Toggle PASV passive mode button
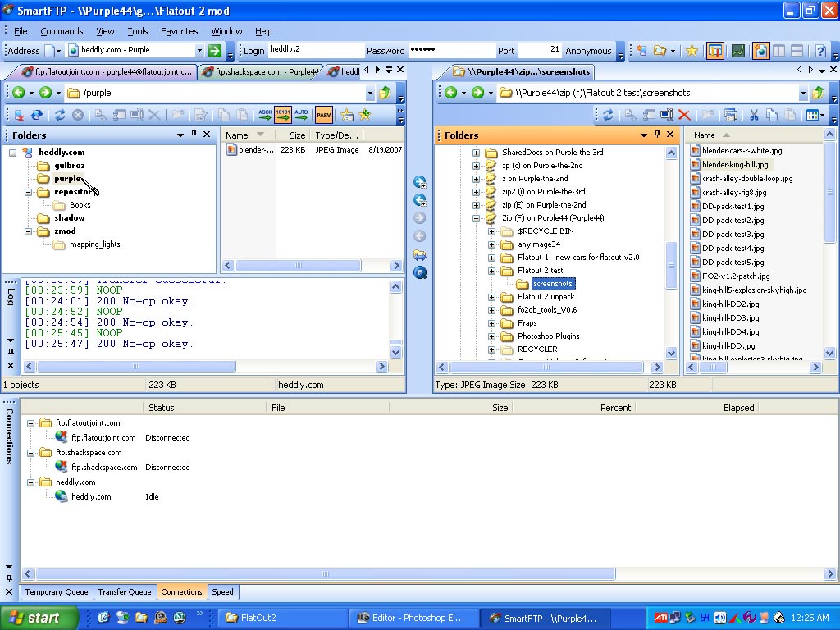 (x=323, y=115)
